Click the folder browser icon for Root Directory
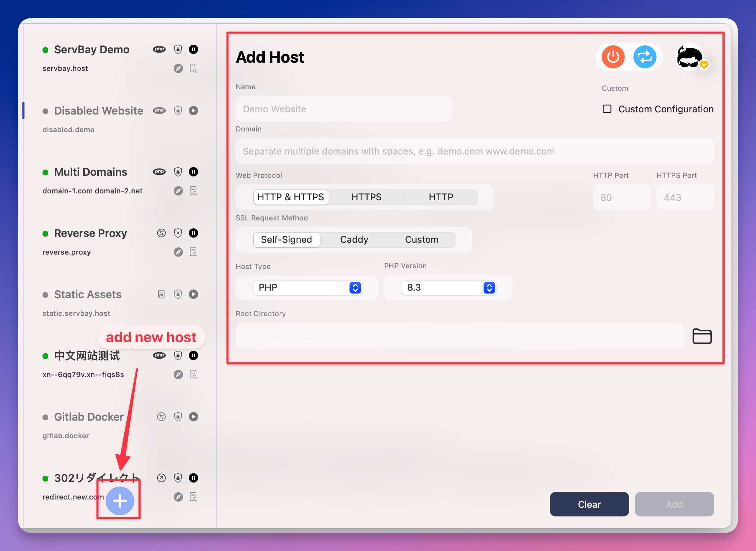The height and width of the screenshot is (551, 756). coord(702,336)
